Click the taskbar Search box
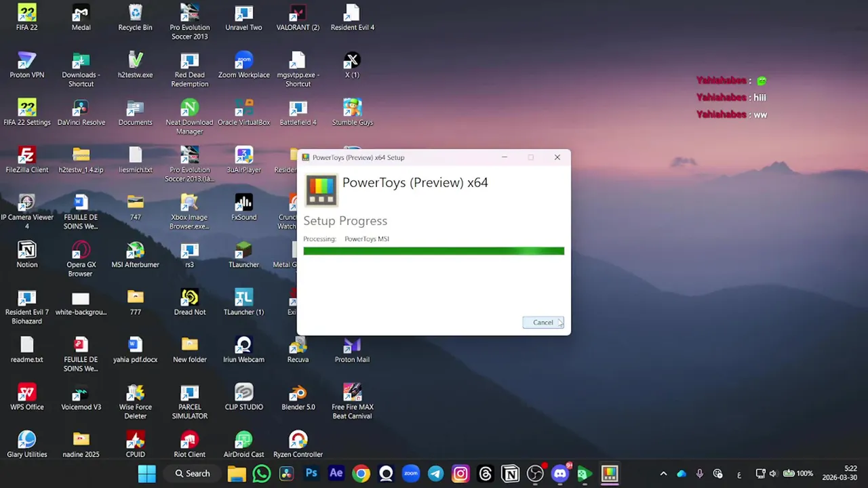This screenshot has height=488, width=868. 193,474
